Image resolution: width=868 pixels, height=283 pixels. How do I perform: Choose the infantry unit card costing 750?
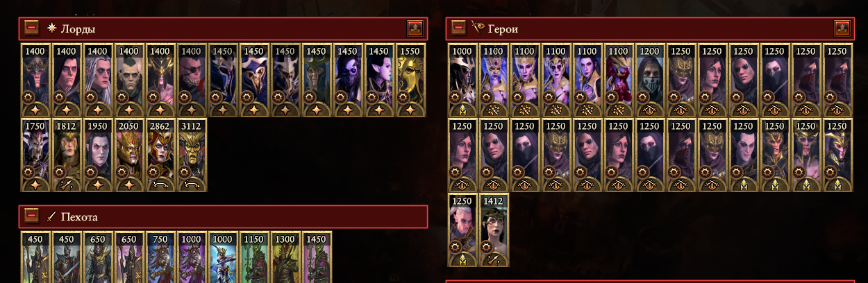161,257
